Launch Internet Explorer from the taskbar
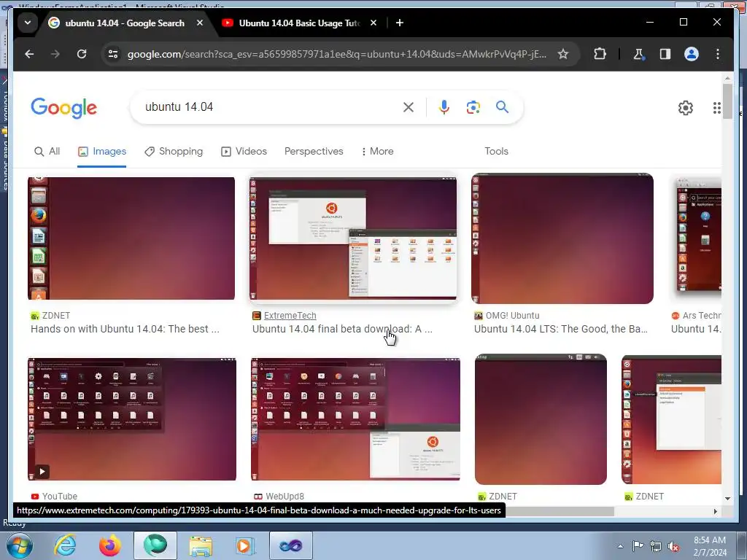Image resolution: width=747 pixels, height=560 pixels. coord(65,545)
